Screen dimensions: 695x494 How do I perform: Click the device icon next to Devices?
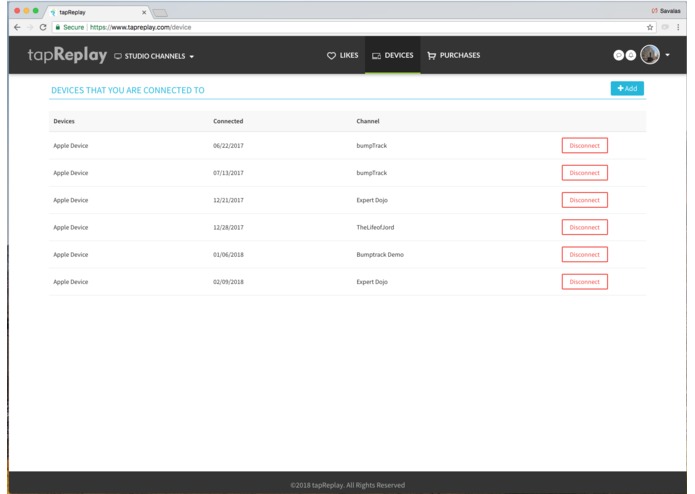click(376, 56)
